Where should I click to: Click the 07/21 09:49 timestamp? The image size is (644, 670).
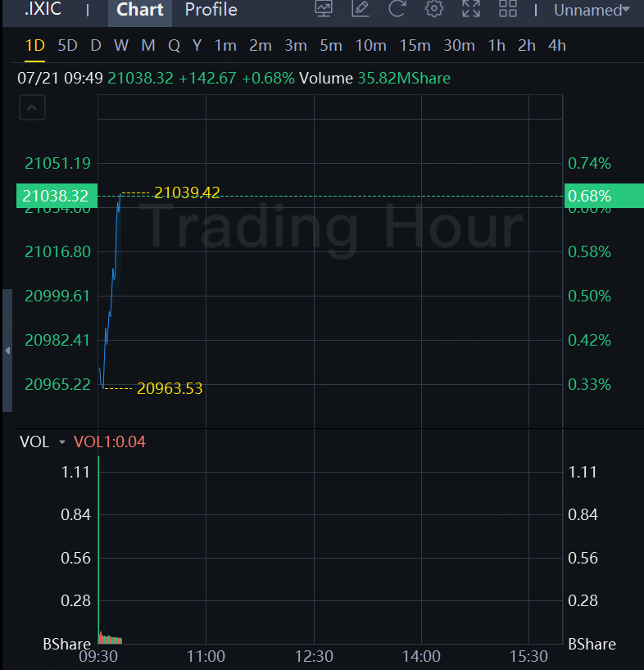(61, 78)
